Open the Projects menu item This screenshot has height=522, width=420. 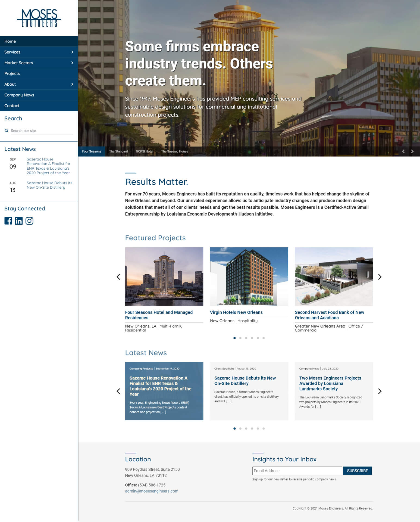(x=12, y=73)
